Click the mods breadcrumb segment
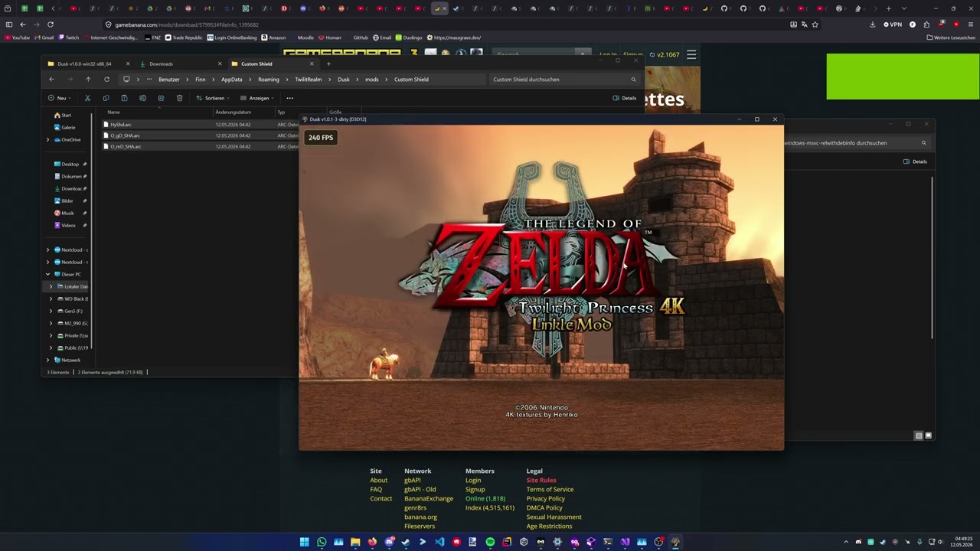Image resolution: width=980 pixels, height=551 pixels. 372,80
